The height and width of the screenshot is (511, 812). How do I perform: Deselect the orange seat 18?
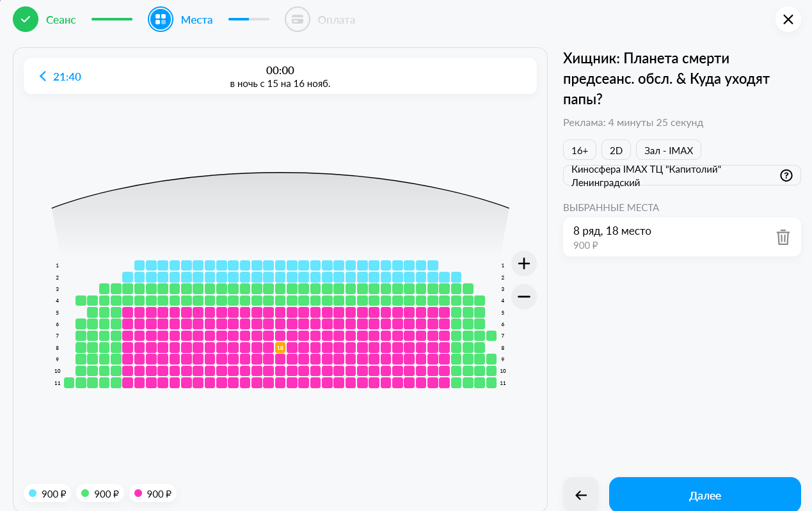280,347
